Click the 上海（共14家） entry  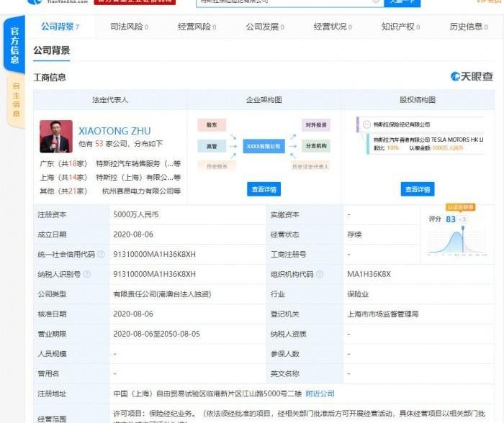[63, 177]
